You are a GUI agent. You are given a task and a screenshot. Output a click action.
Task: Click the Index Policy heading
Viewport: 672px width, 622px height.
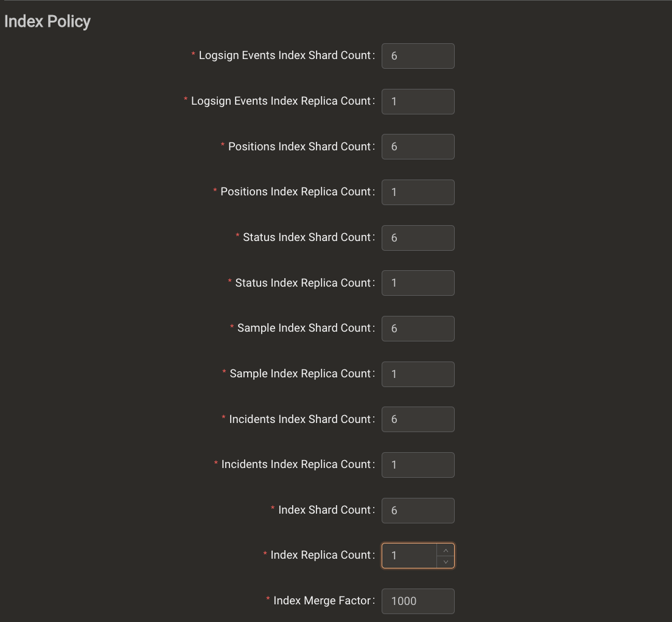point(47,21)
